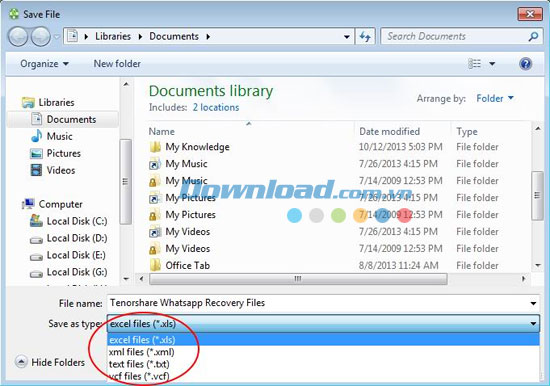This screenshot has height=386, width=550.
Task: Open Local Disk (D:) in navigation pane
Action: coord(68,238)
